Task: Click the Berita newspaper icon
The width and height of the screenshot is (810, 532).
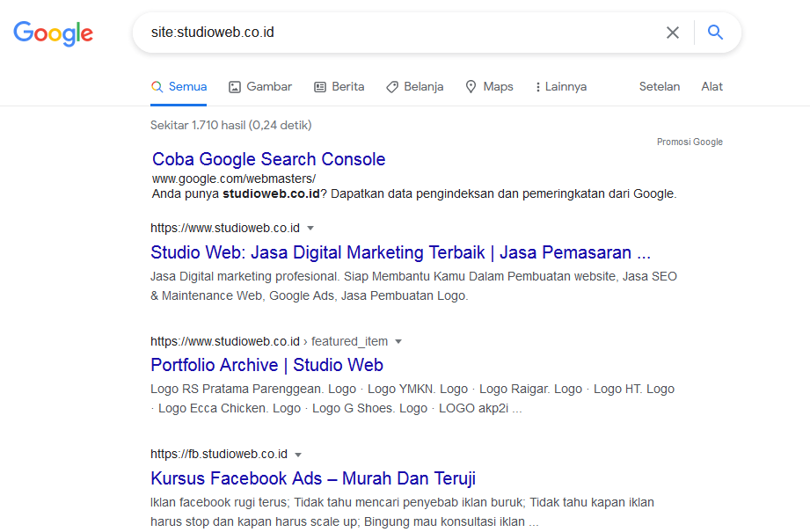Action: [x=320, y=87]
